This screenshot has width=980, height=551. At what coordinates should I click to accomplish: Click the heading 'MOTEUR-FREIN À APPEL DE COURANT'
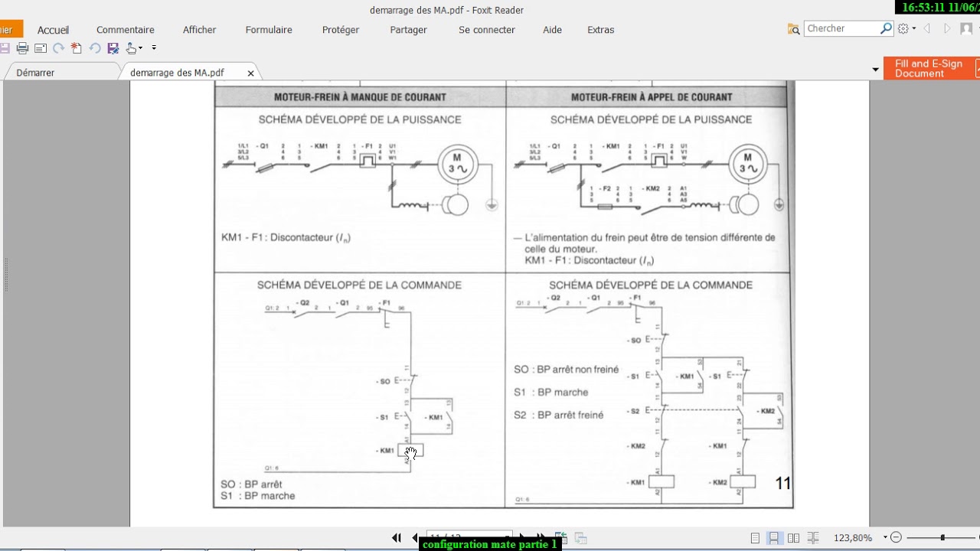tap(652, 97)
